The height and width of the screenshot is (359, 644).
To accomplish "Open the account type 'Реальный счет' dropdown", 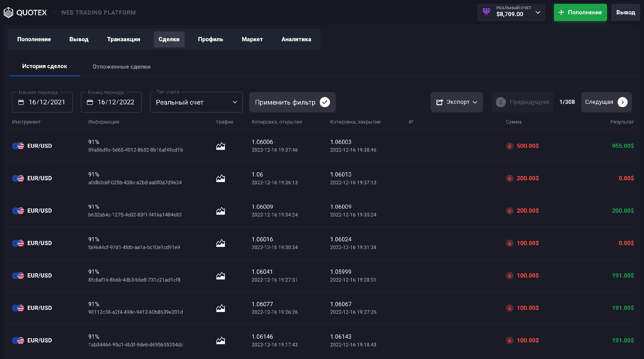I will point(196,102).
